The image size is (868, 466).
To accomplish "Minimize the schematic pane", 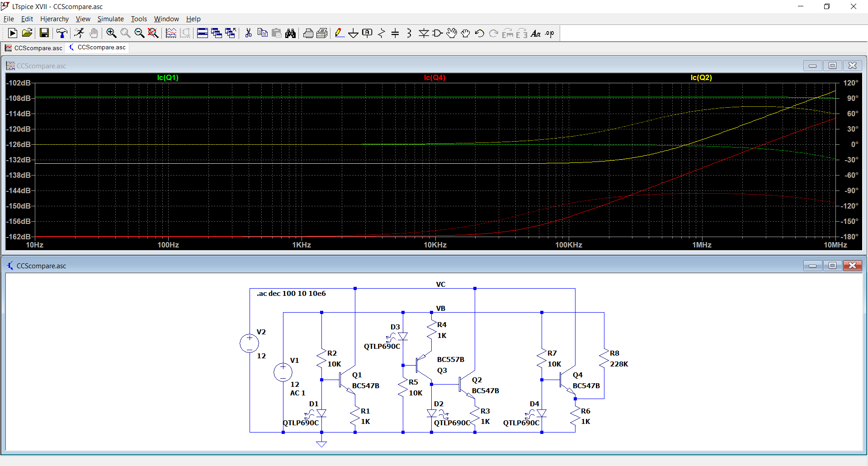I will (812, 266).
